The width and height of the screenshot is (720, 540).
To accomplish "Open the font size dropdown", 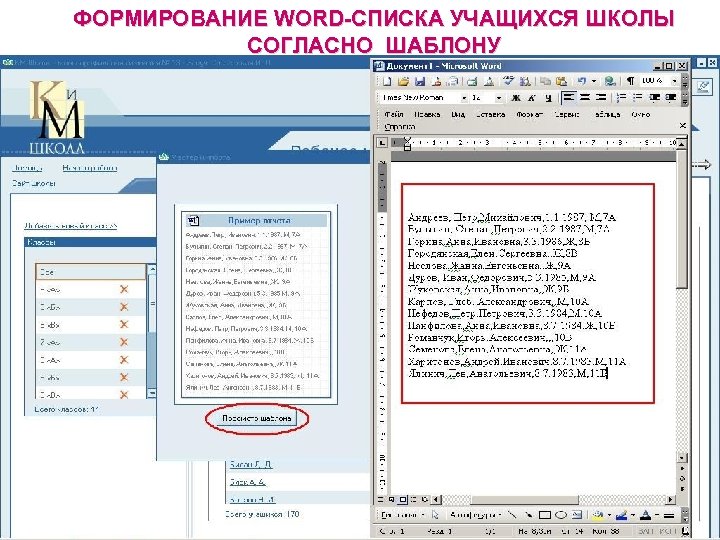I will (499, 98).
